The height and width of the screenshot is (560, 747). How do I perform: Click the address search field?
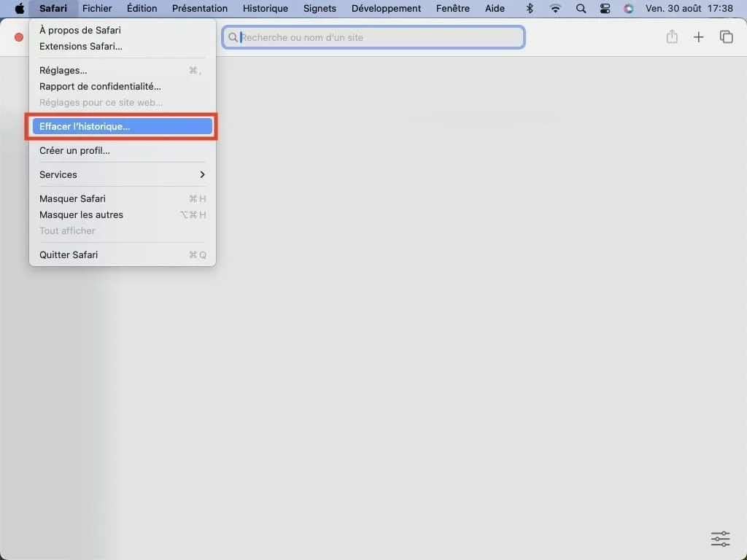click(x=373, y=37)
